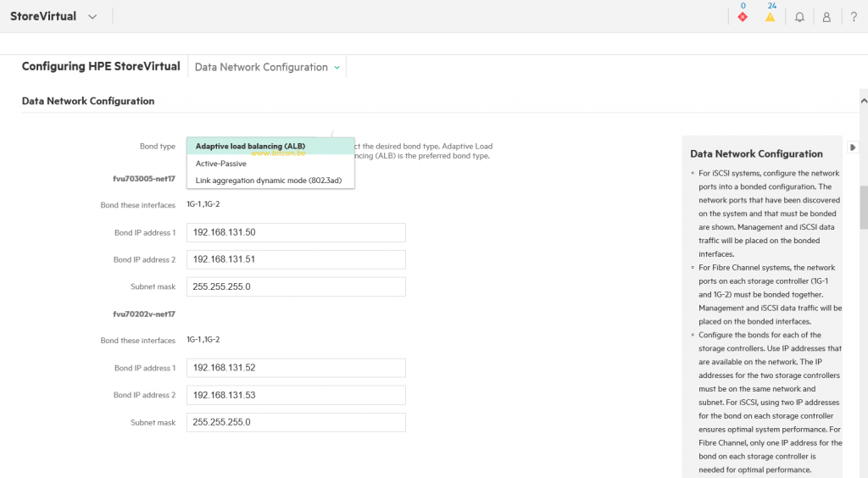868x478 pixels.
Task: Open the notifications bell icon
Action: (x=799, y=17)
